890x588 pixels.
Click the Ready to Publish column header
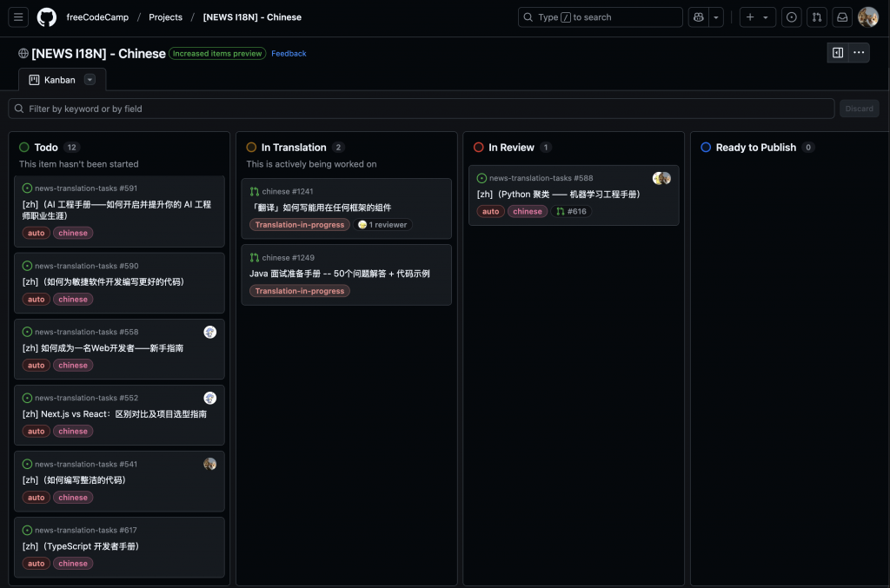pyautogui.click(x=756, y=148)
